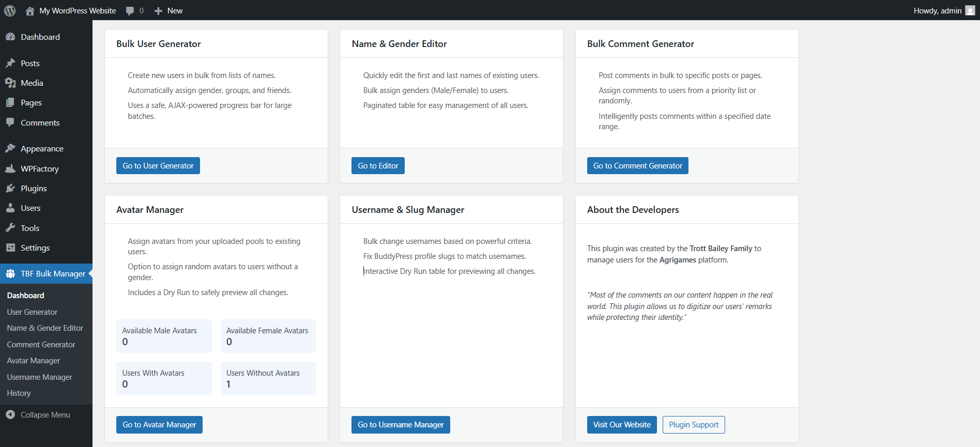This screenshot has width=980, height=447.
Task: Click the Appearance paintbrush icon
Action: point(10,148)
